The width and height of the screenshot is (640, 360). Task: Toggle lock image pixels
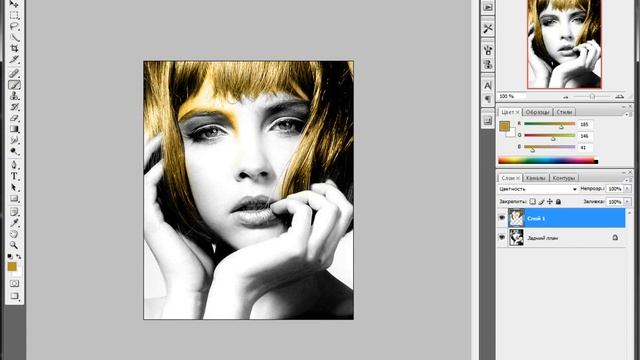(541, 202)
